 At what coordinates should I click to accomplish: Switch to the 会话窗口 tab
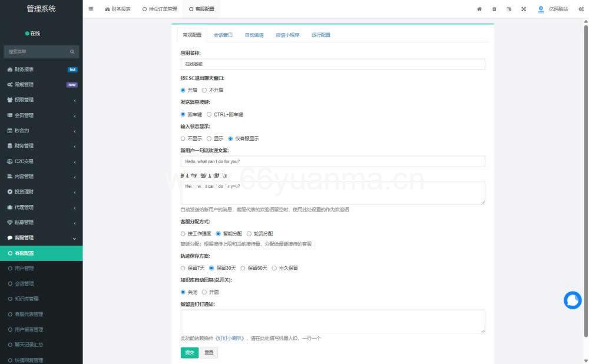click(x=223, y=35)
